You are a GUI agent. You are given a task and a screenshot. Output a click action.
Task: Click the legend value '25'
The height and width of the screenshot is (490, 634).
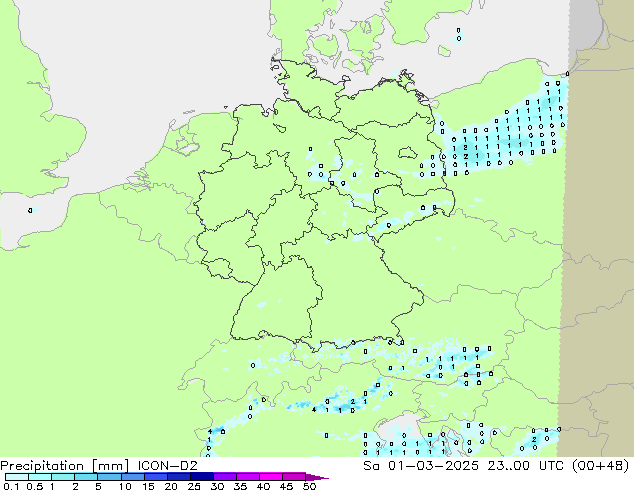pos(194,486)
